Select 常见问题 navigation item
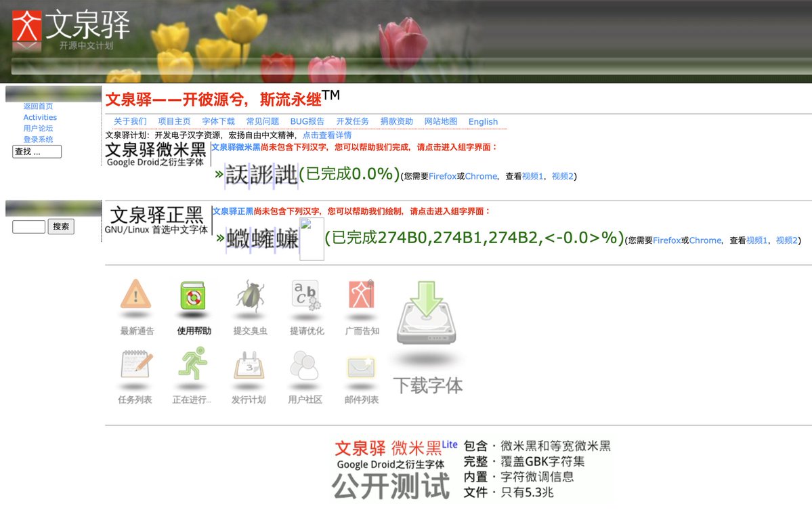Viewport: 812px width, 512px height. point(263,121)
